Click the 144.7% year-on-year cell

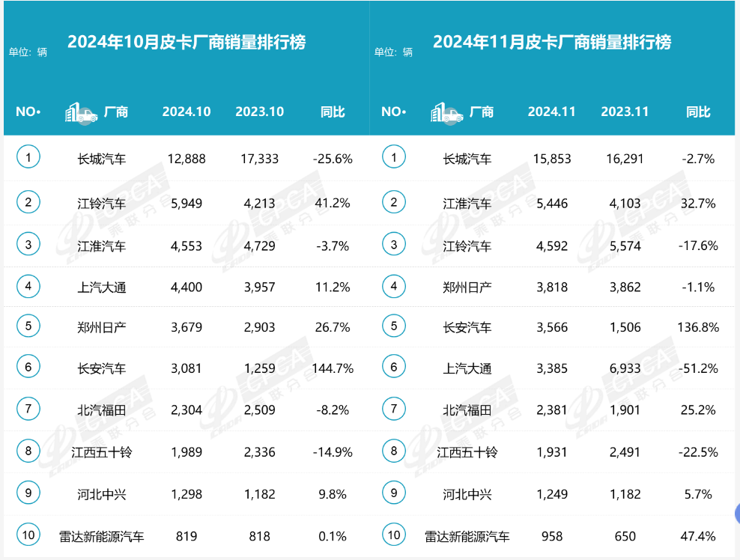point(333,368)
